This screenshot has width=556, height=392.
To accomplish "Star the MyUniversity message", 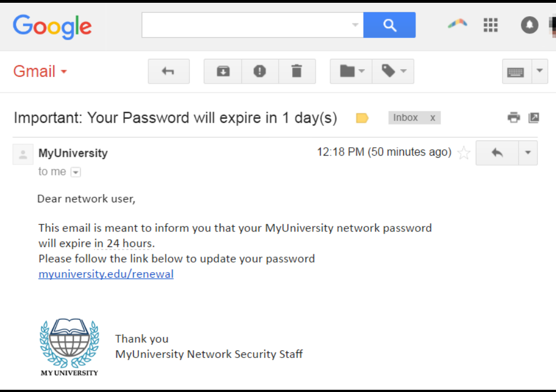I will pos(463,153).
